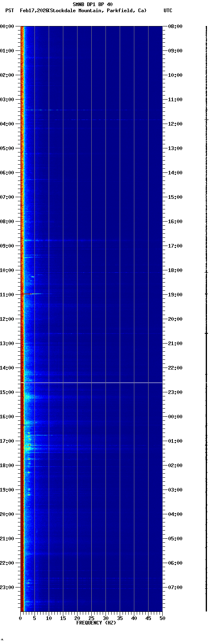
Task: Click the 08:00 label on the PST axis
Action: click(x=7, y=222)
